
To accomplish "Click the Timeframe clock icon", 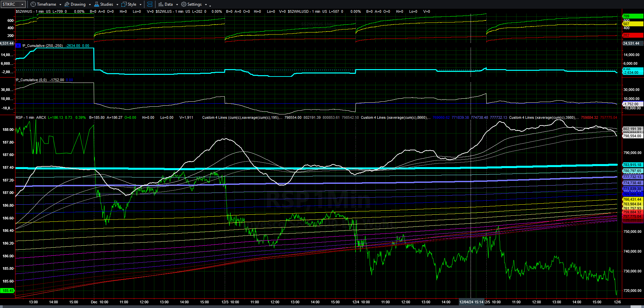I will 33,4.
